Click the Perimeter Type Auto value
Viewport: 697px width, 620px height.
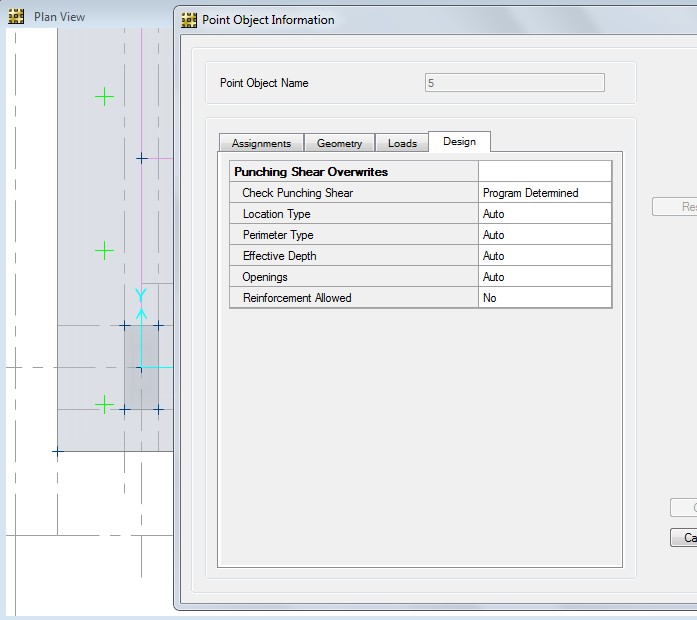pos(545,235)
